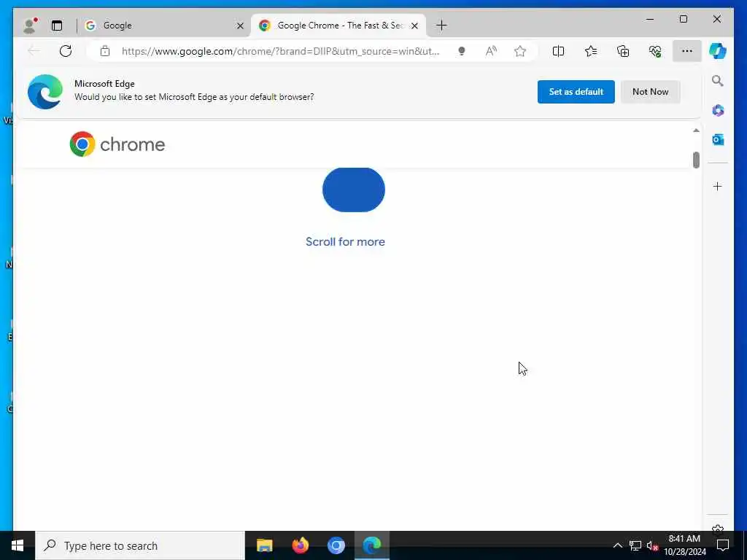Open network status tray icon

point(635,545)
